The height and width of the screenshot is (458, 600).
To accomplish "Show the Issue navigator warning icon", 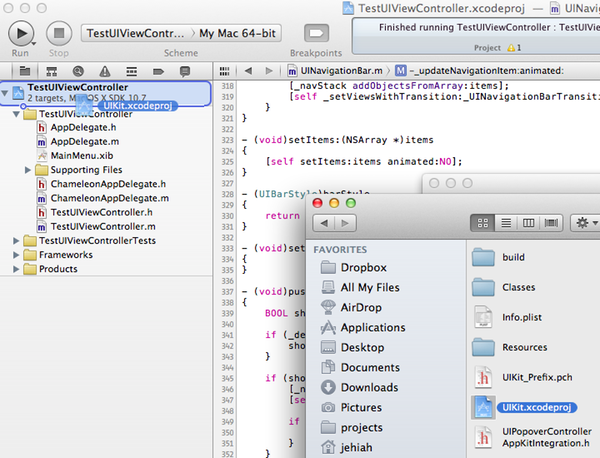I will coord(105,71).
